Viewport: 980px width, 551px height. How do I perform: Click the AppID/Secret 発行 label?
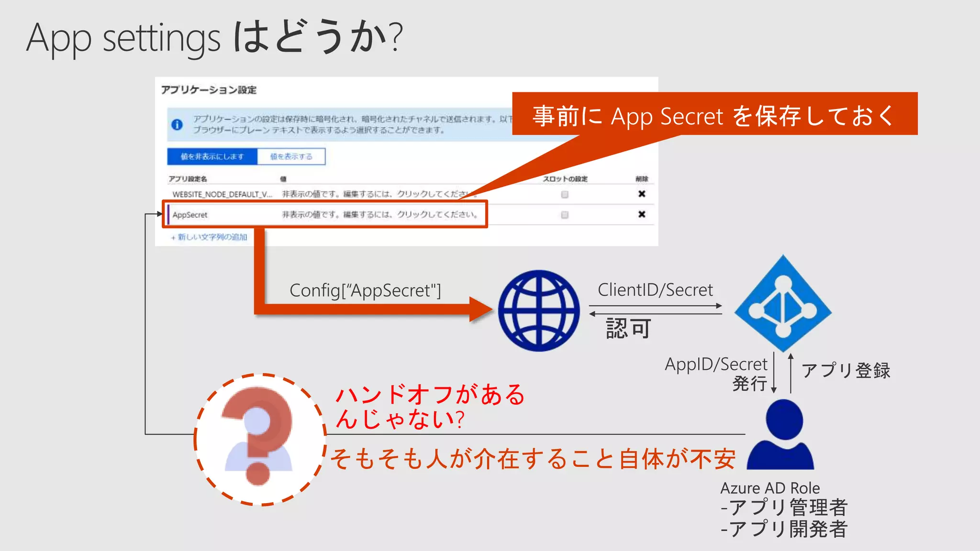click(716, 374)
